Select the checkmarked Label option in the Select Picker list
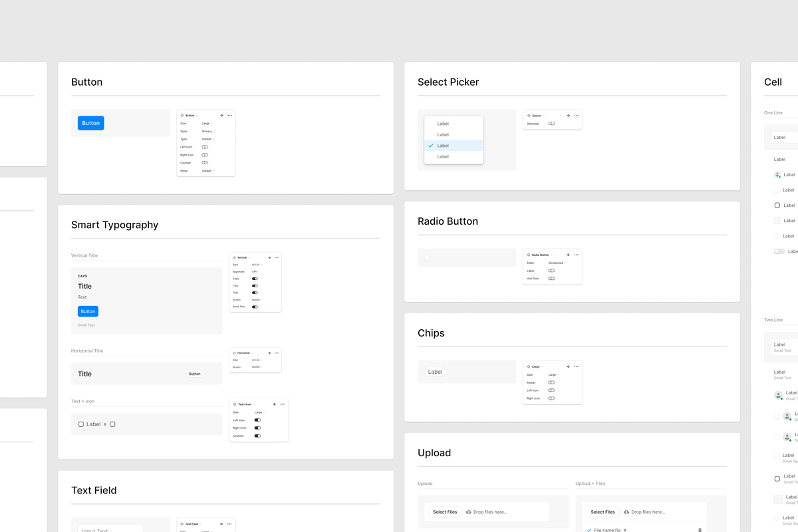 pos(444,146)
